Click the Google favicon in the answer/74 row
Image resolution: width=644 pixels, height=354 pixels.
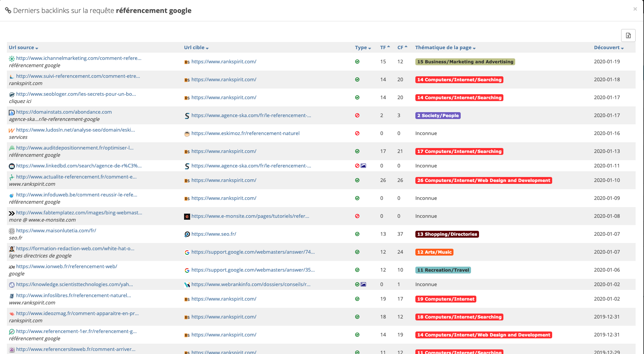pos(187,253)
